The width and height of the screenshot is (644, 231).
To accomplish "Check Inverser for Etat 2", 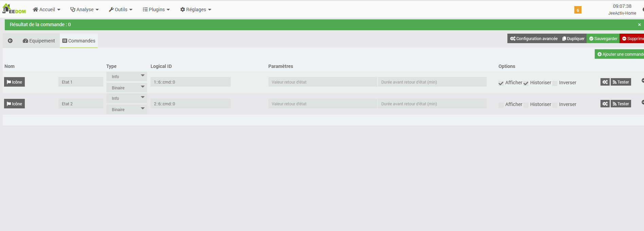I will click(555, 105).
